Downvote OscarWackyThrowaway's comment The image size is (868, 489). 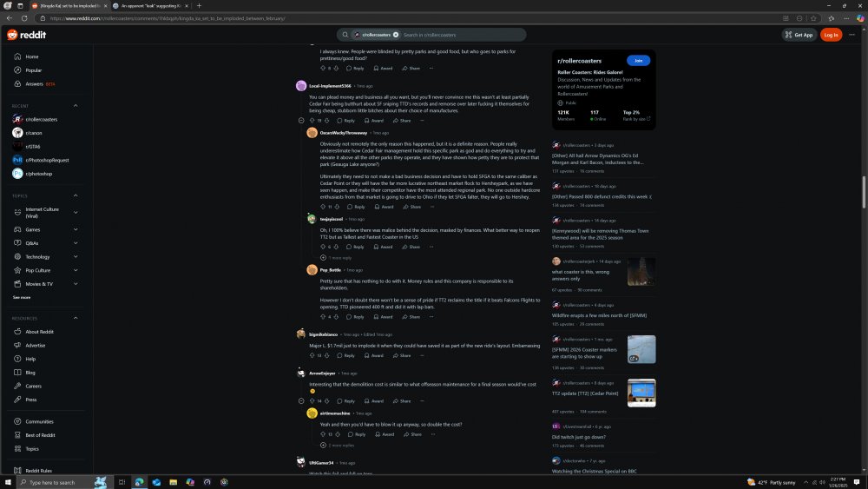[338, 207]
